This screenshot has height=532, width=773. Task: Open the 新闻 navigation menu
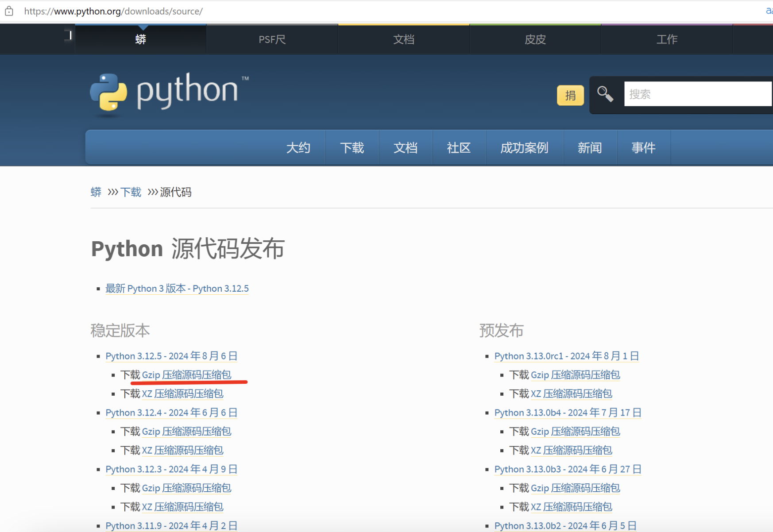590,147
